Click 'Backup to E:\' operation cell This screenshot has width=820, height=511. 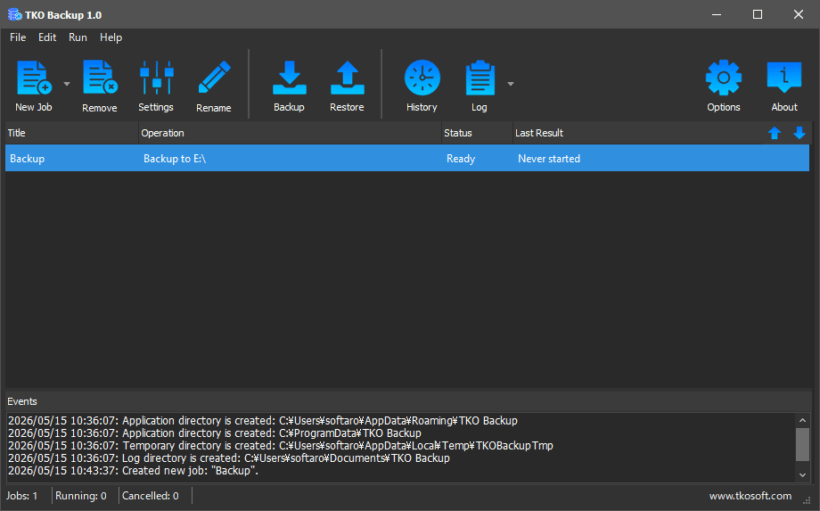tap(175, 158)
